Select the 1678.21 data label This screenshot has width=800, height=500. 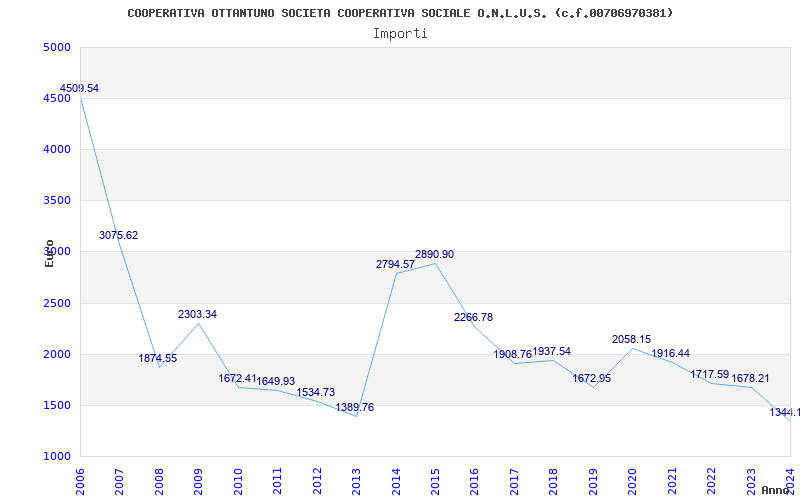coord(749,379)
